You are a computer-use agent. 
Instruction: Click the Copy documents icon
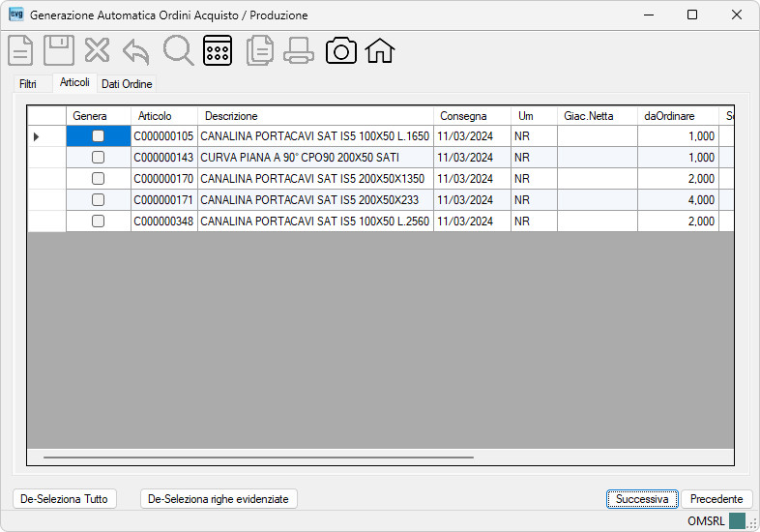[260, 51]
